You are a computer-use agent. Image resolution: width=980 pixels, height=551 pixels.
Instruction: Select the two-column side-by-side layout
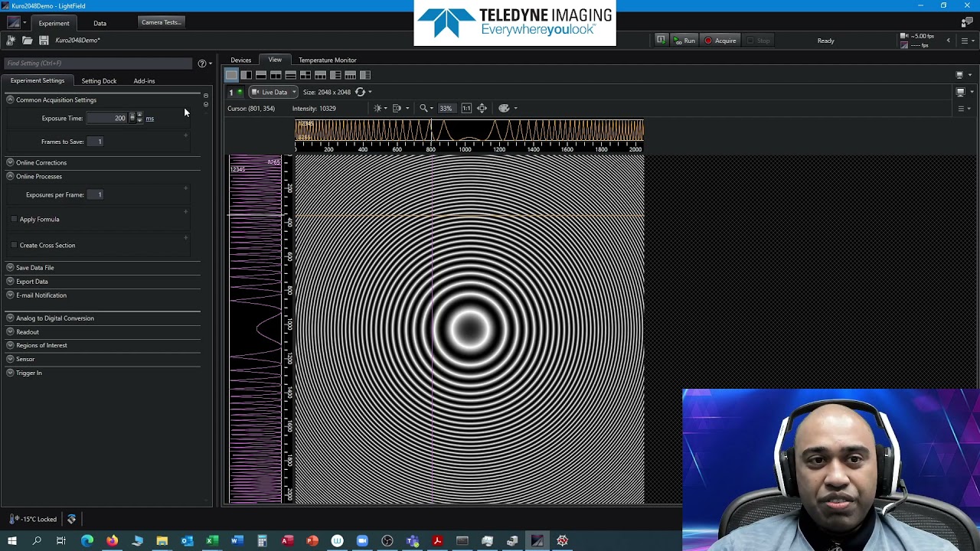[246, 75]
